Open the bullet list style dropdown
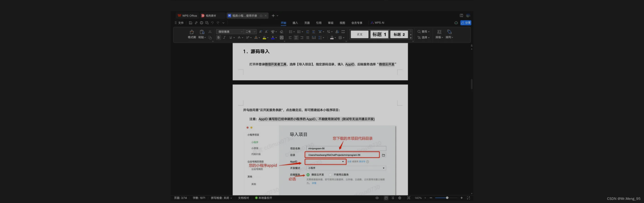Image resolution: width=644 pixels, height=203 pixels. (x=294, y=32)
